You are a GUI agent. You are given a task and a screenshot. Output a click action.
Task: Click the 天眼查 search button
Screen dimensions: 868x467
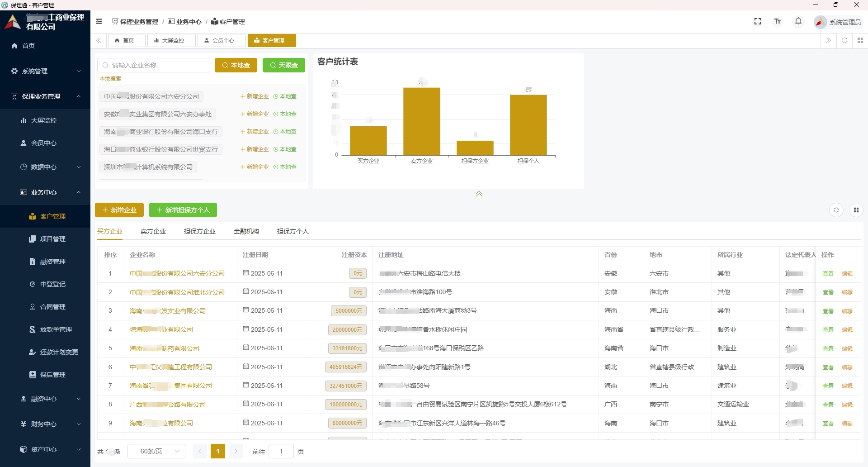tap(284, 65)
